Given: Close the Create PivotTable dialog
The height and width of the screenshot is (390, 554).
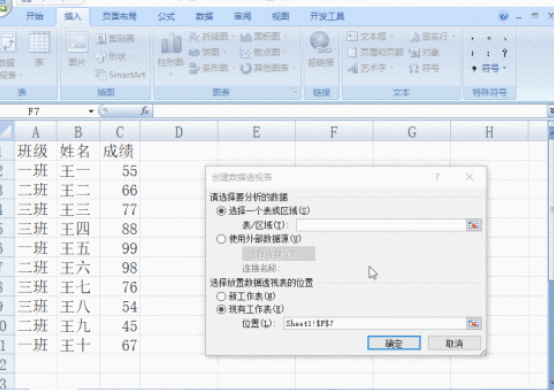Looking at the screenshot, I should (x=469, y=177).
